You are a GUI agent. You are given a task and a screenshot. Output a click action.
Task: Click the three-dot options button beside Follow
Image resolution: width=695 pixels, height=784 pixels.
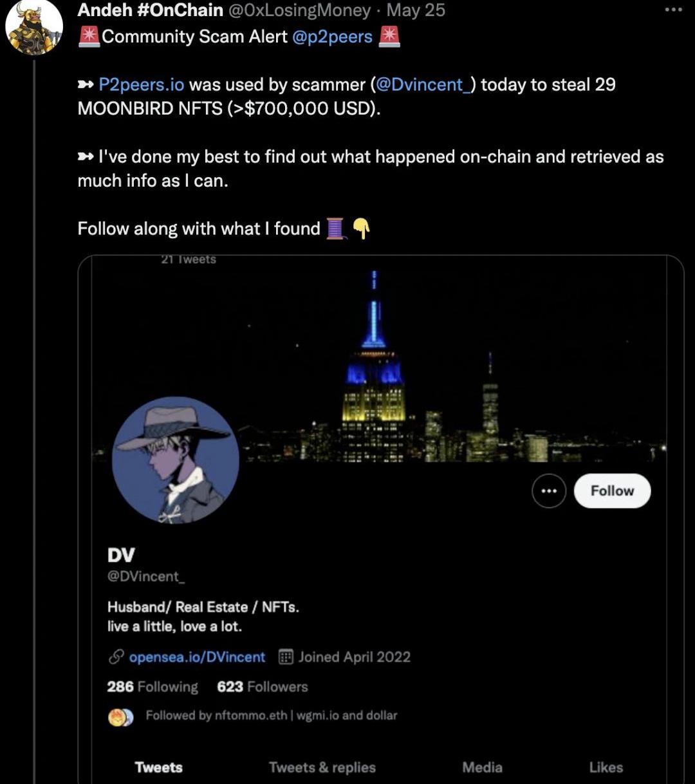click(549, 491)
